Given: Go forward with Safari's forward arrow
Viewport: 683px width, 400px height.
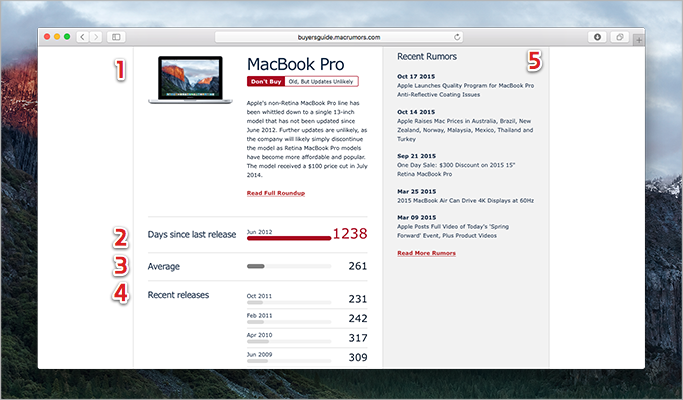Looking at the screenshot, I should (96, 37).
